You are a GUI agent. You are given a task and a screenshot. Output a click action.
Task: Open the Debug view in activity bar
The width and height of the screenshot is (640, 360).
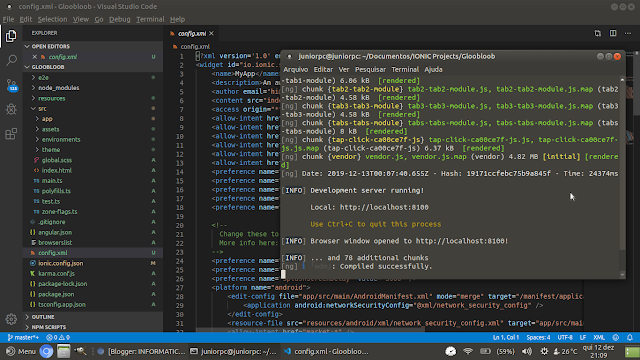click(11, 109)
